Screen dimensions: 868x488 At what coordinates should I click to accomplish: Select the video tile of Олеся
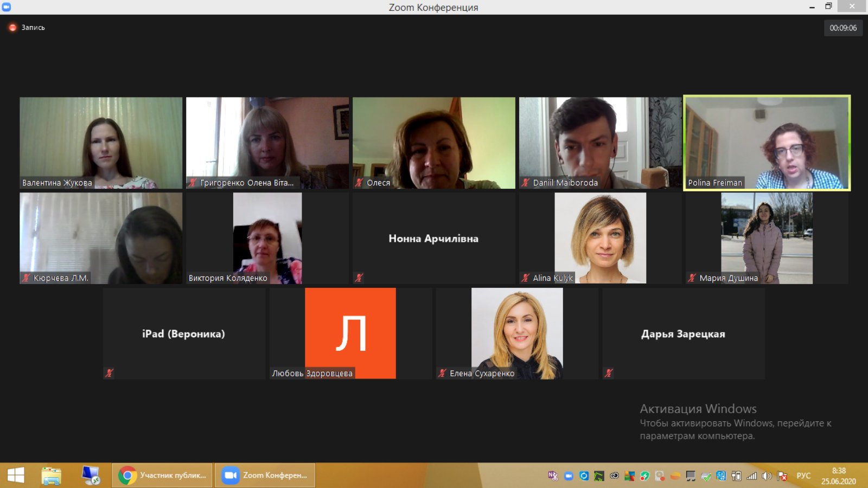434,143
